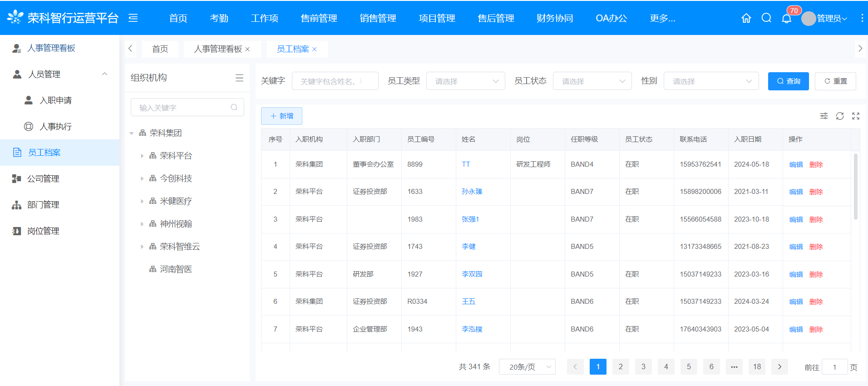Enter fullscreen mode for the table
868x386 pixels.
point(856,116)
